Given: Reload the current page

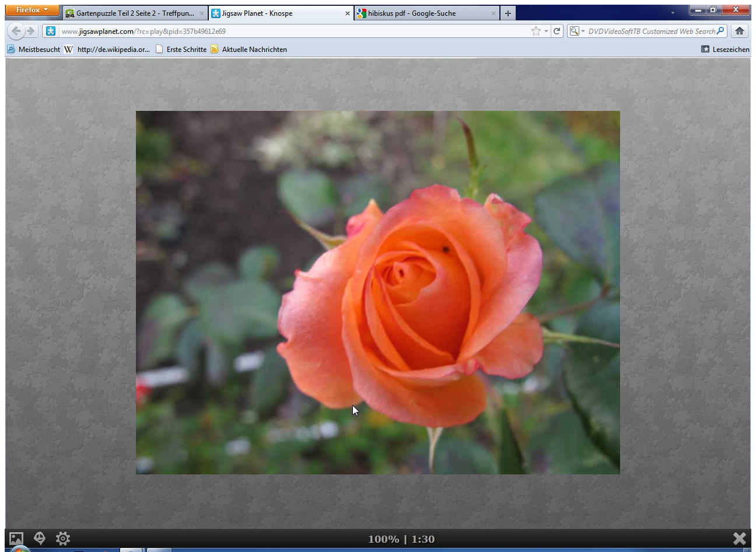Looking at the screenshot, I should coord(557,32).
